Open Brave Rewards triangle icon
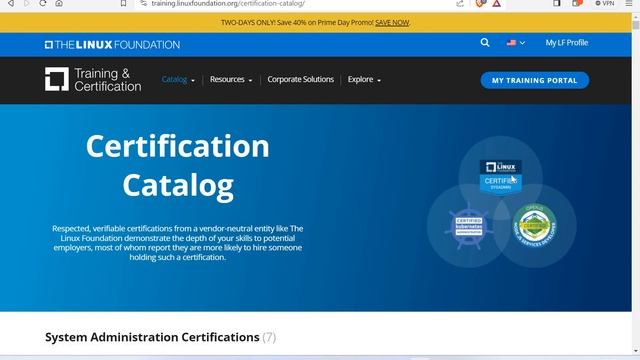The height and width of the screenshot is (360, 640). point(496,3)
